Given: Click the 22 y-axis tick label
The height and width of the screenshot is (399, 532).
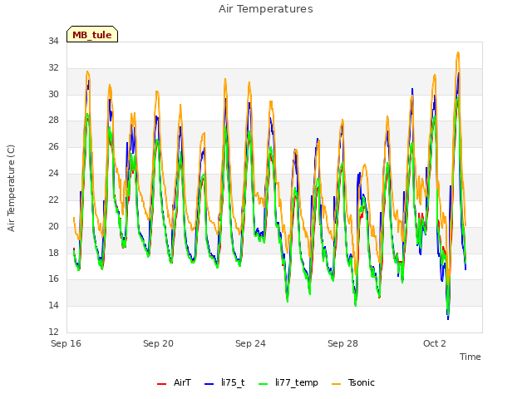Looking at the screenshot, I should tap(53, 199).
